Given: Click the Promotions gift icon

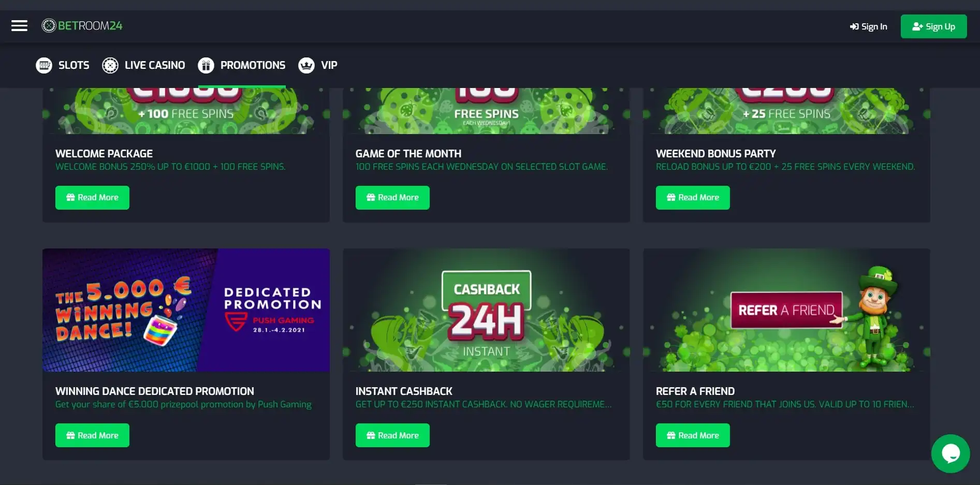Looking at the screenshot, I should click(x=206, y=65).
